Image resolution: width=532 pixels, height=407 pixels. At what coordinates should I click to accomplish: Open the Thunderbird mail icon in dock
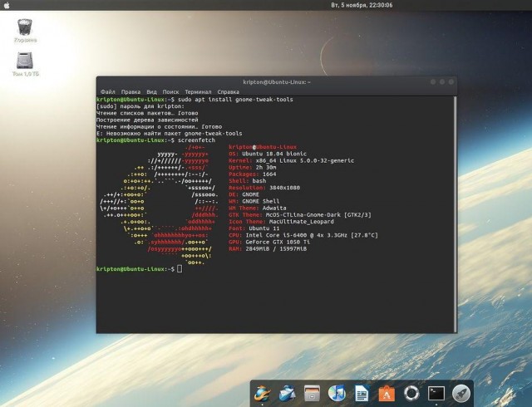click(x=287, y=394)
